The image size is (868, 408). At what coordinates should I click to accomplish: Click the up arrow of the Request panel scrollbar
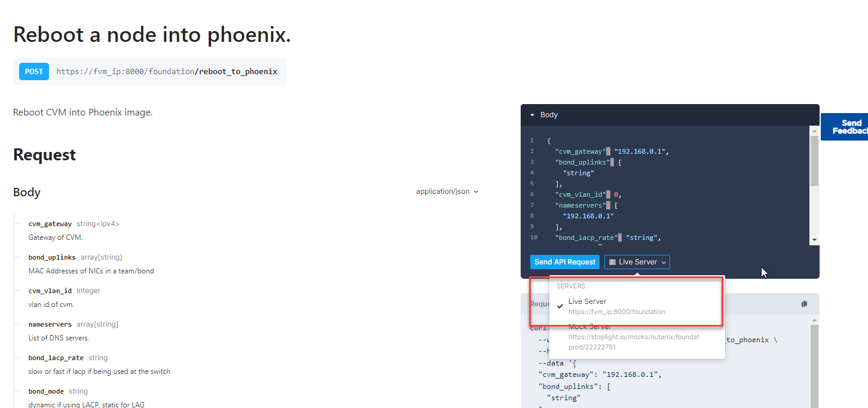pyautogui.click(x=814, y=319)
